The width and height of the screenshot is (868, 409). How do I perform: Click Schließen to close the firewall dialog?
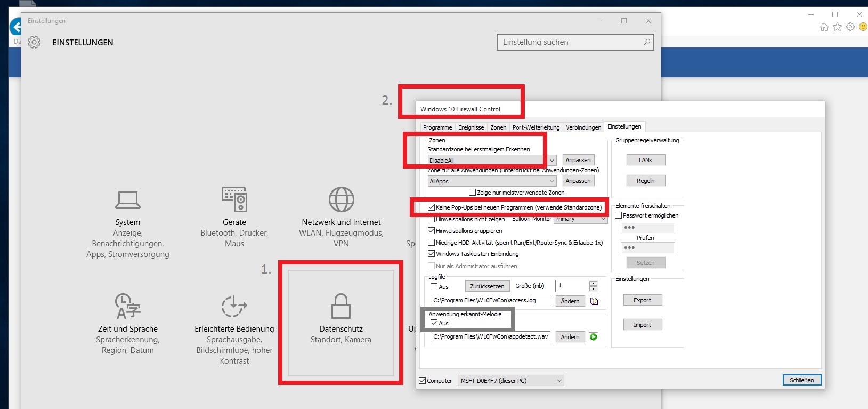click(802, 380)
